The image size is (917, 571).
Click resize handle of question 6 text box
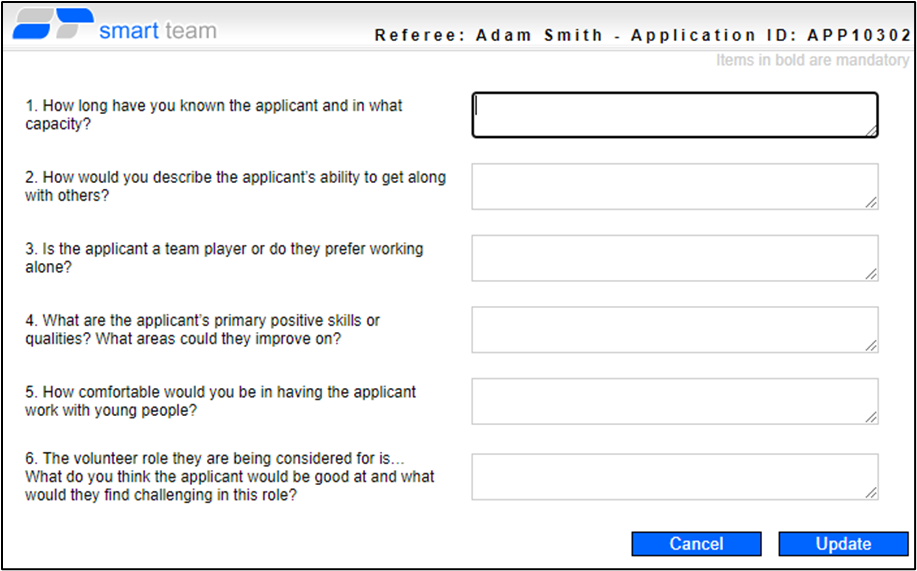click(x=872, y=493)
